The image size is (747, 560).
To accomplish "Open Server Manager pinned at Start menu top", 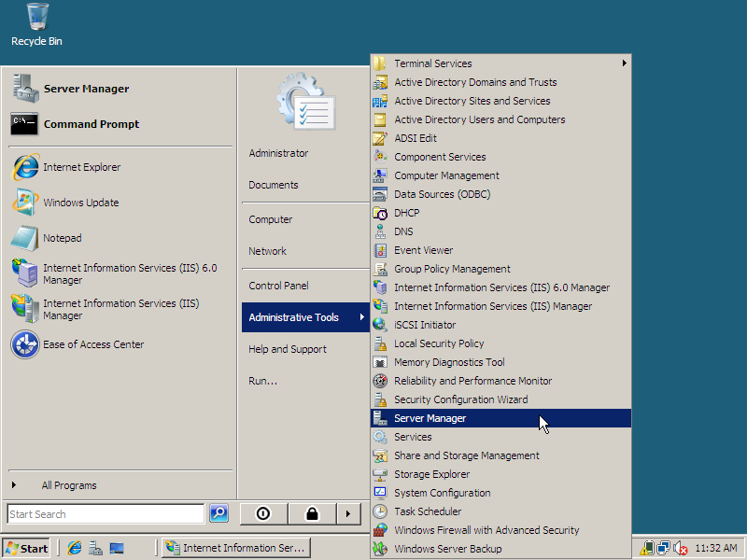I will point(120,89).
